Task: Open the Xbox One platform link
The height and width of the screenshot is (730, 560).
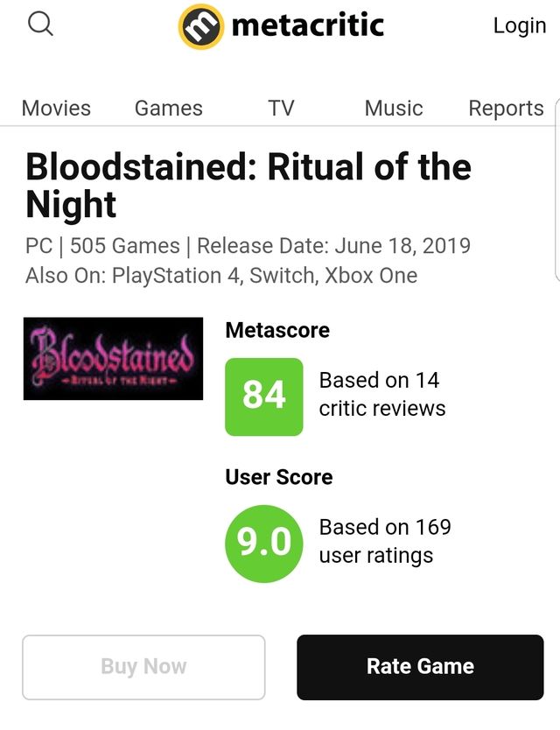Action: click(x=371, y=276)
